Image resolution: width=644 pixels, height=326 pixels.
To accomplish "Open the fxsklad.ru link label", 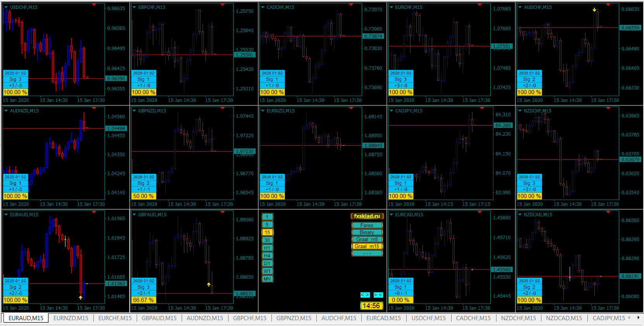I will coord(367,216).
